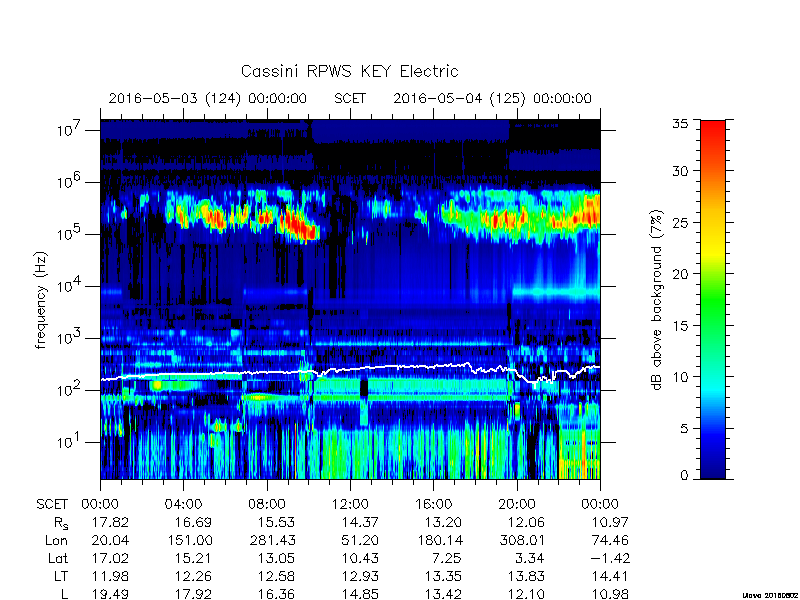Screen dimensions: 800x600
Task: Click the color bar legend
Action: click(x=713, y=299)
